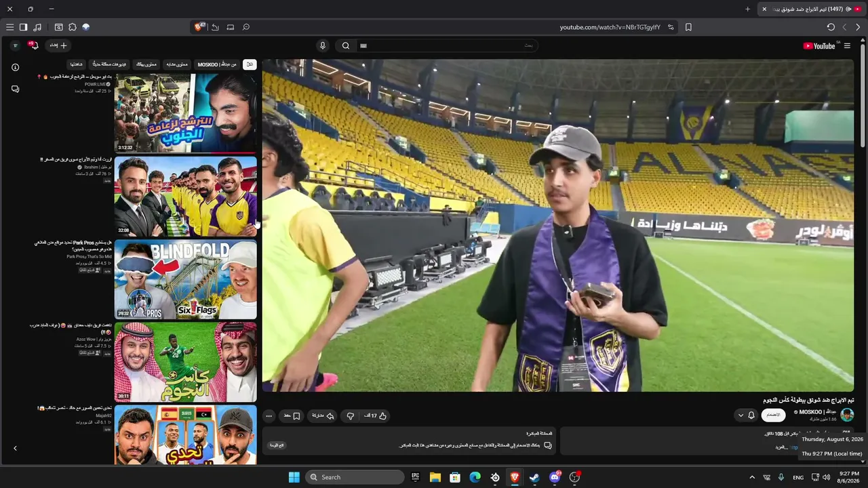
Task: Click the Windows taskbar Search box
Action: [355, 477]
